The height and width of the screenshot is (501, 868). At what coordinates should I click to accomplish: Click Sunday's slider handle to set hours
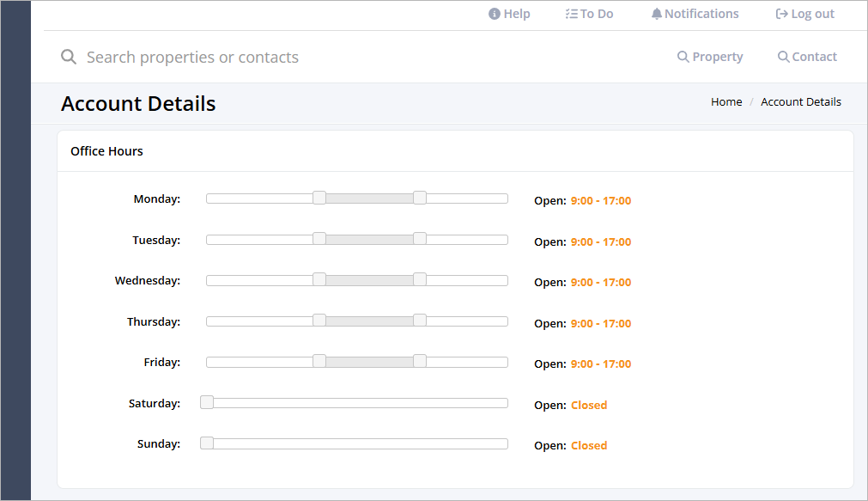coord(206,443)
